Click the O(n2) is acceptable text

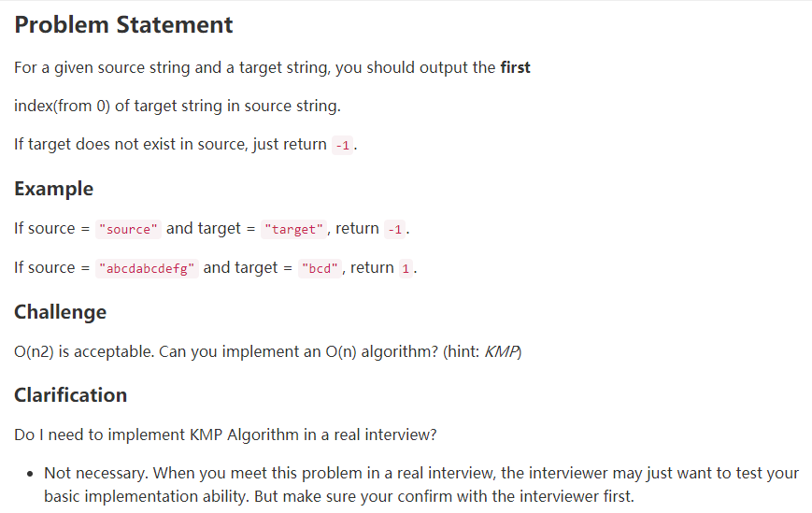click(x=84, y=352)
